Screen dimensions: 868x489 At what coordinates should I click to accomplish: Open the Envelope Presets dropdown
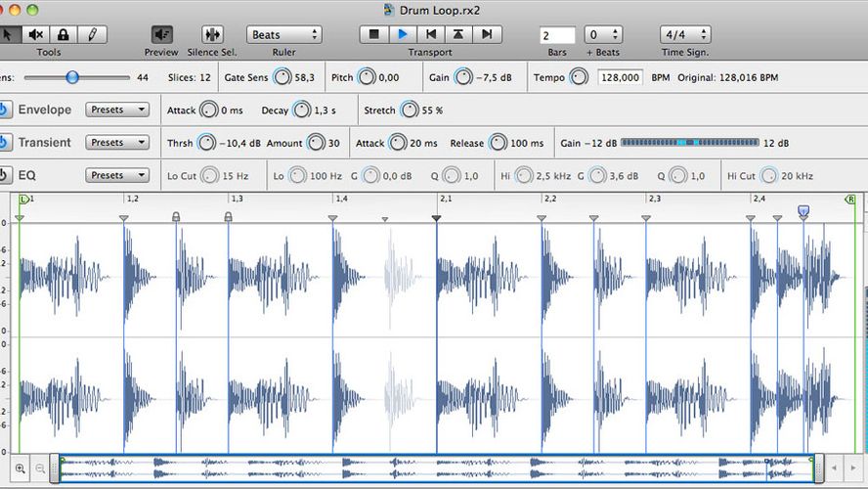click(x=117, y=110)
